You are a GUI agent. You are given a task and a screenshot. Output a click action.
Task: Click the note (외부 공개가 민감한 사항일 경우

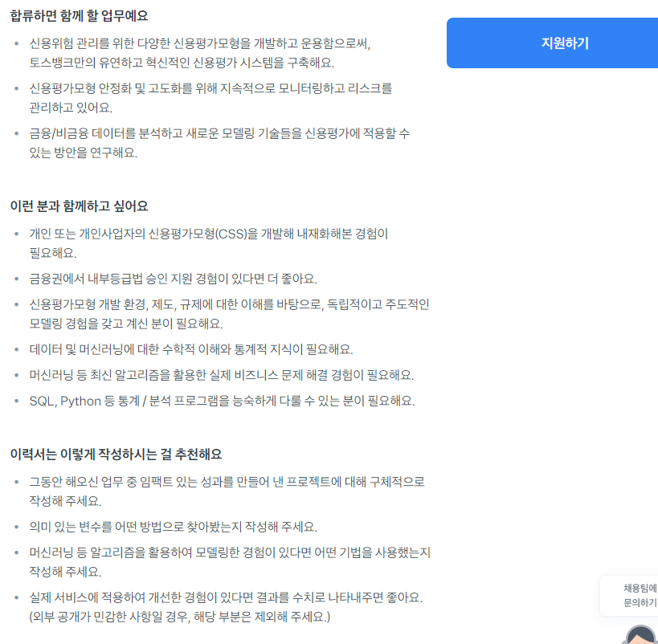click(180, 617)
